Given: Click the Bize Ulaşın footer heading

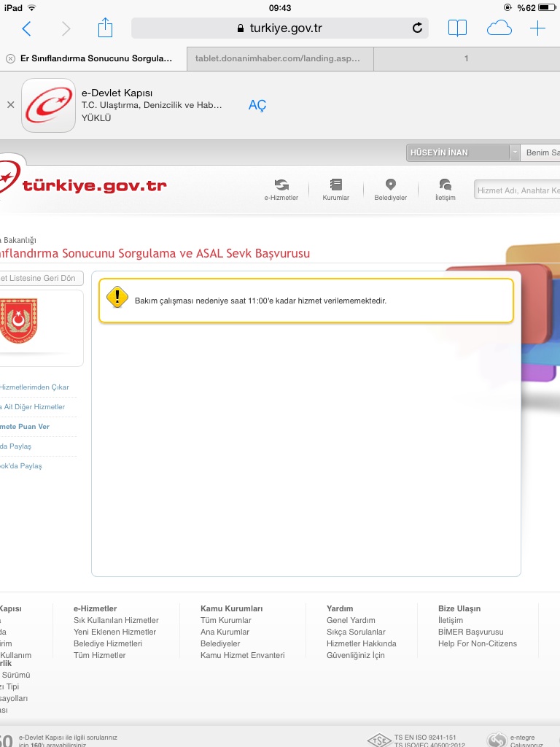Looking at the screenshot, I should (459, 608).
